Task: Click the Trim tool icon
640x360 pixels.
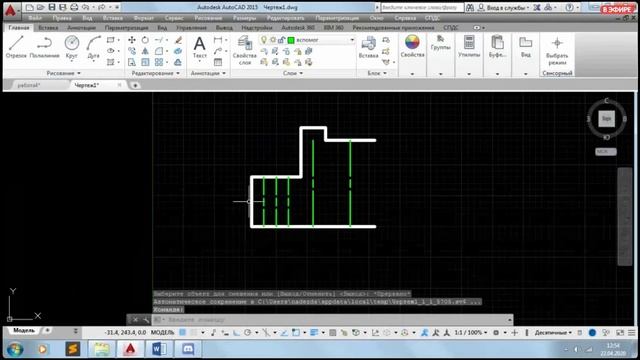Action: (159, 40)
